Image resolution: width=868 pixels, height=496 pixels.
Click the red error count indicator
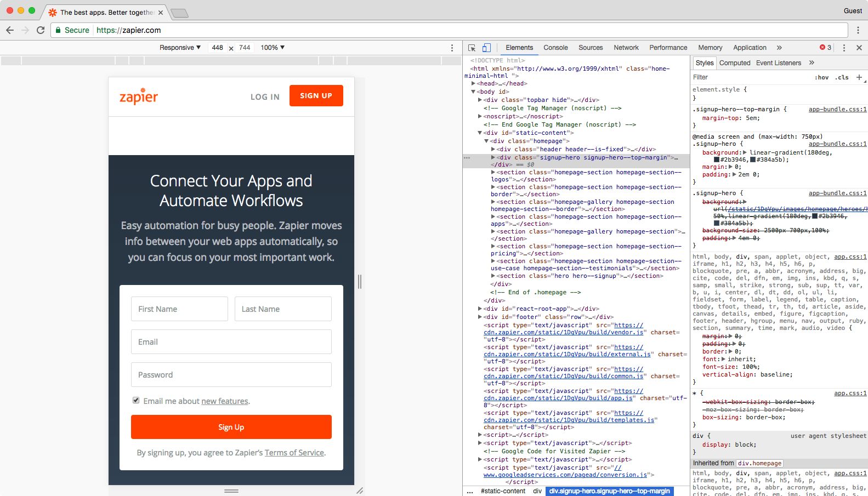click(x=825, y=48)
